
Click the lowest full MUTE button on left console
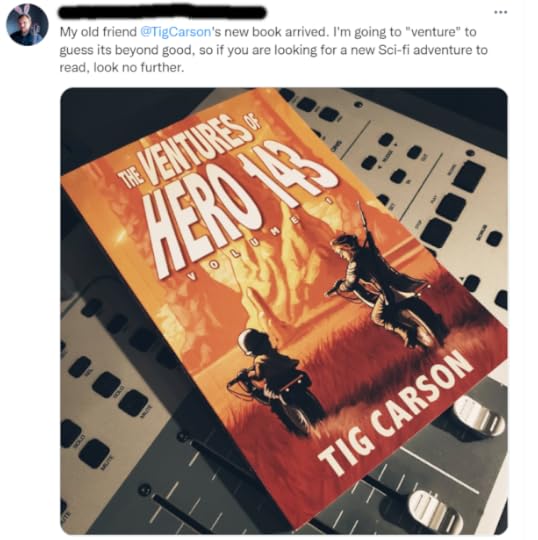click(94, 453)
